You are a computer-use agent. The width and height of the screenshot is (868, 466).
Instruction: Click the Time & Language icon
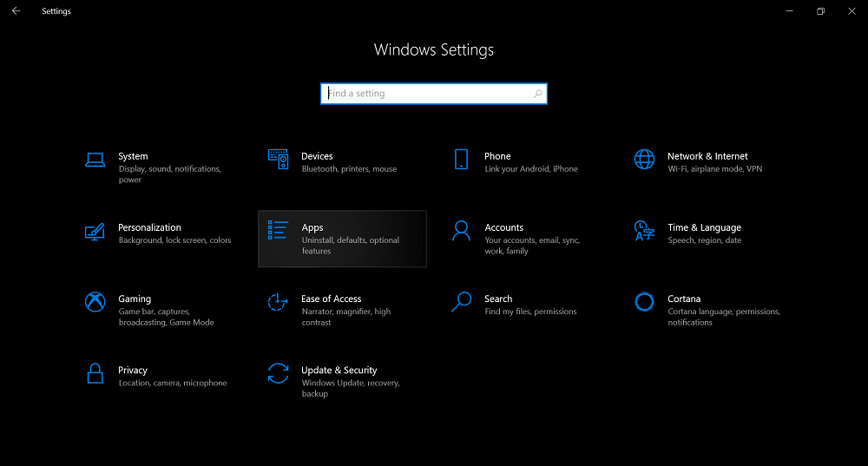point(644,231)
